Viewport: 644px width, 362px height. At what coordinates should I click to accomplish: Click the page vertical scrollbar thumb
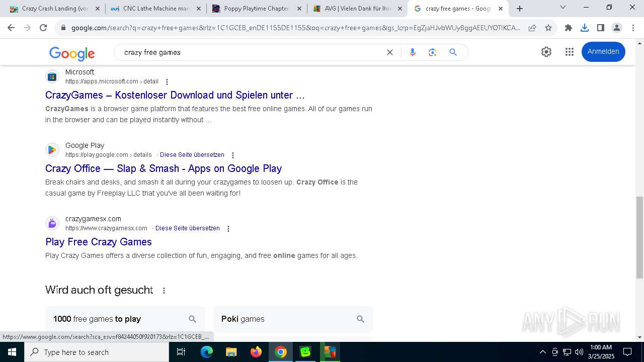click(639, 237)
